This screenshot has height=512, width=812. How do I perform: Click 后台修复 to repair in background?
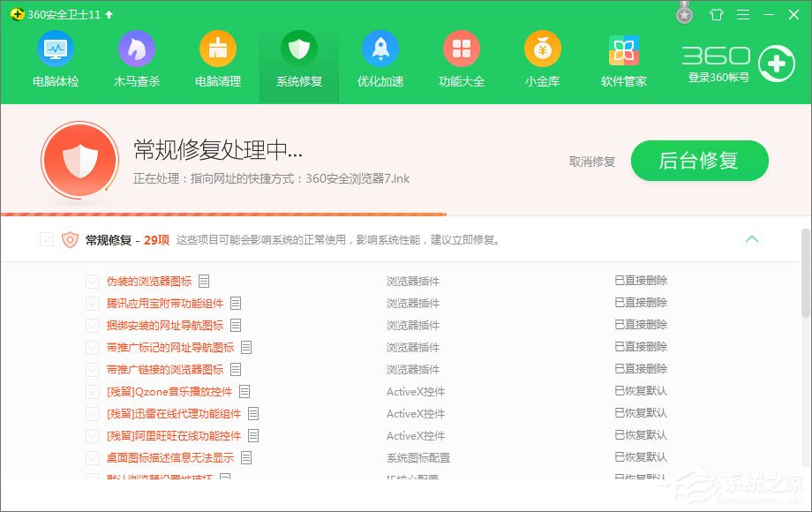[699, 162]
